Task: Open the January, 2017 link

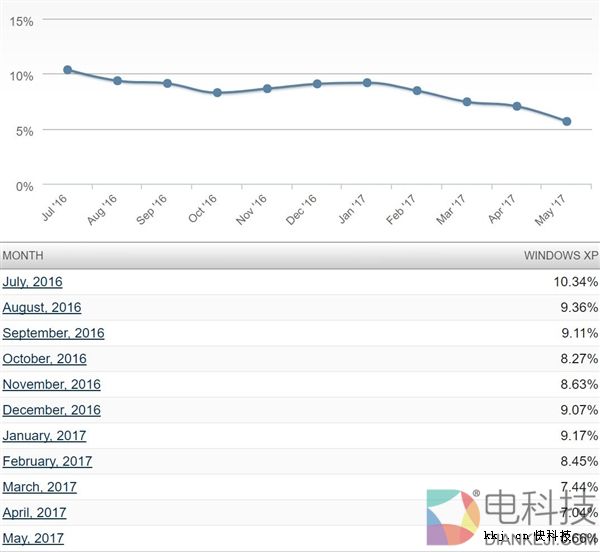Action: (x=44, y=436)
